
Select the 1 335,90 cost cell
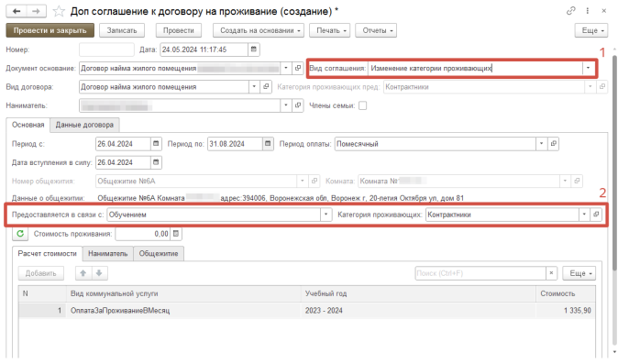pyautogui.click(x=565, y=311)
